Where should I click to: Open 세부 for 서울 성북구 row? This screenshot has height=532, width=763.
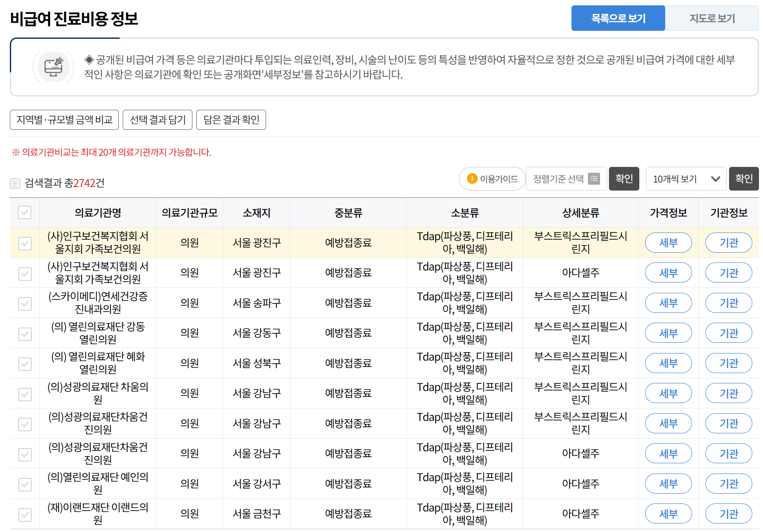668,363
